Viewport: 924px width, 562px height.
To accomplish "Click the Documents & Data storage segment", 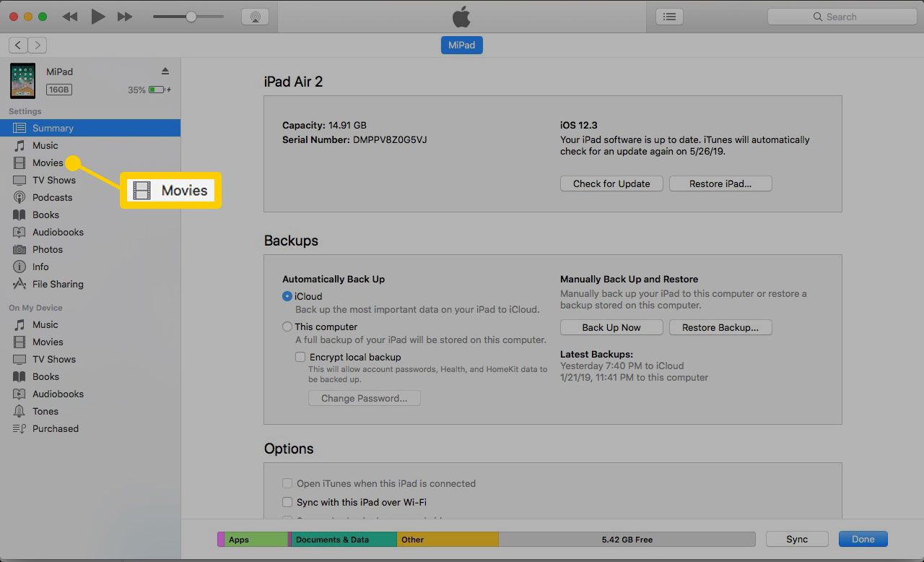I will tap(343, 540).
